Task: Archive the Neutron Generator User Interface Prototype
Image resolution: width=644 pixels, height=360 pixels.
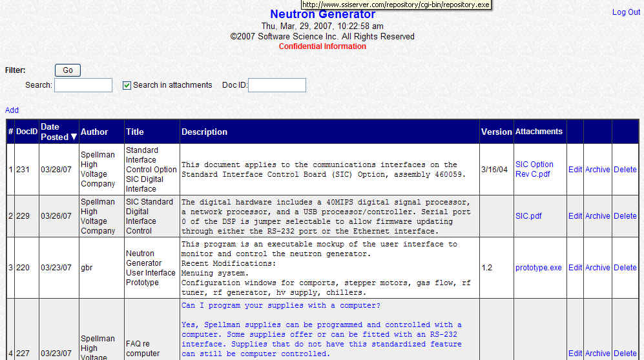Action: (597, 267)
